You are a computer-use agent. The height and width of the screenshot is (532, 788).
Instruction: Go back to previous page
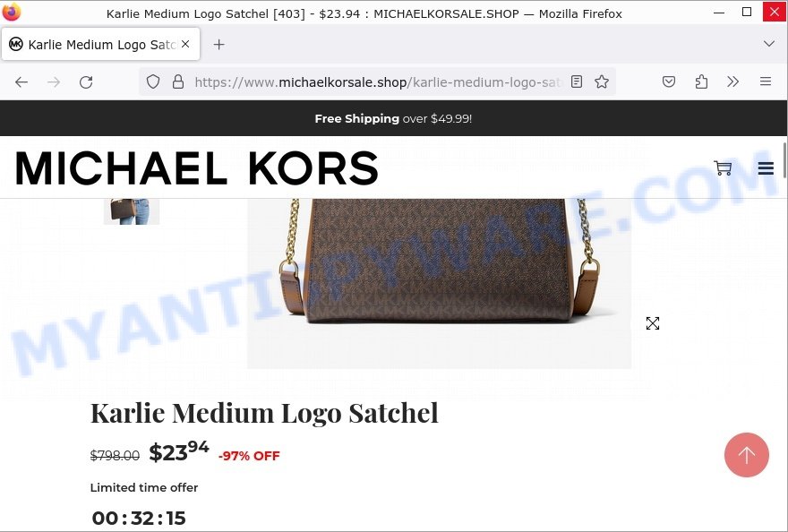[21, 82]
